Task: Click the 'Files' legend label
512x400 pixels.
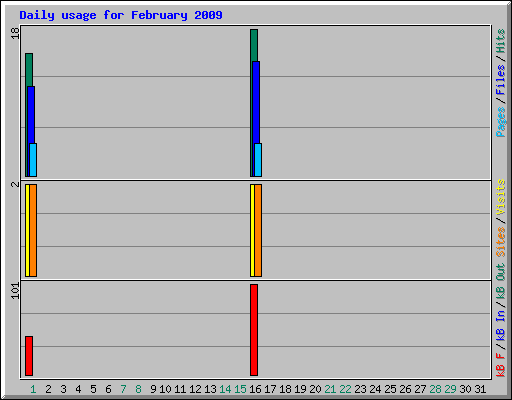Action: (501, 80)
